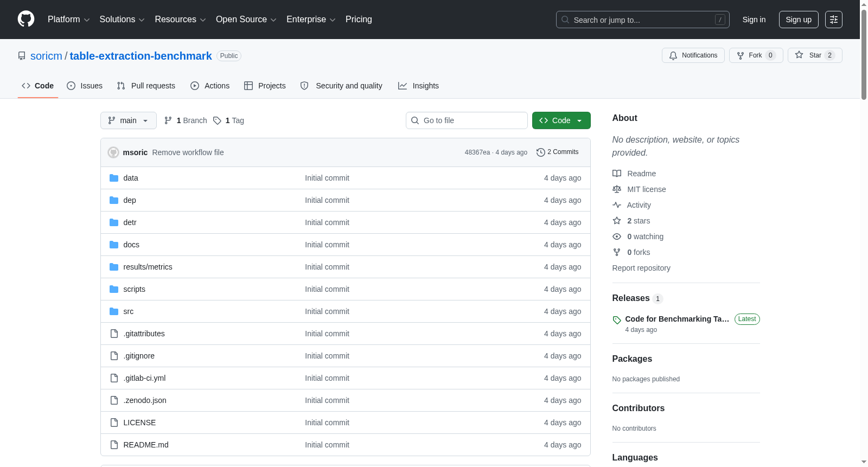Click the detr folder icon

[x=114, y=222]
